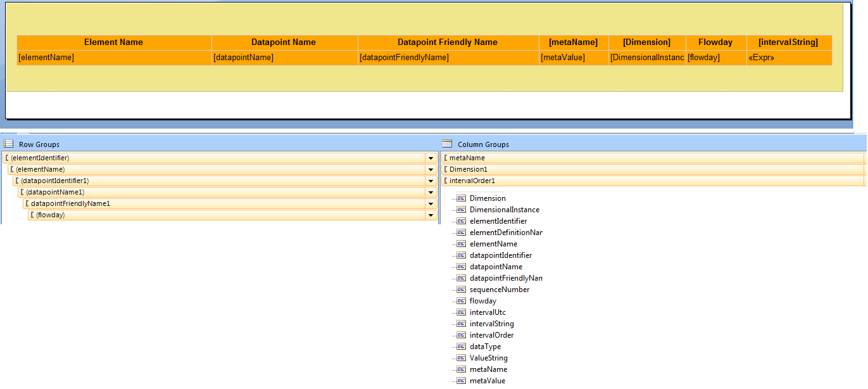Click the intervalOrder field icon

pyautogui.click(x=461, y=335)
